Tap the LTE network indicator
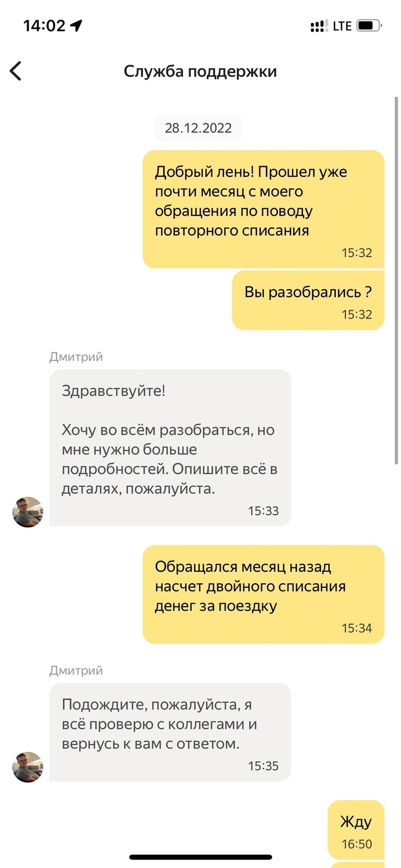The height and width of the screenshot is (868, 401). pos(343,26)
